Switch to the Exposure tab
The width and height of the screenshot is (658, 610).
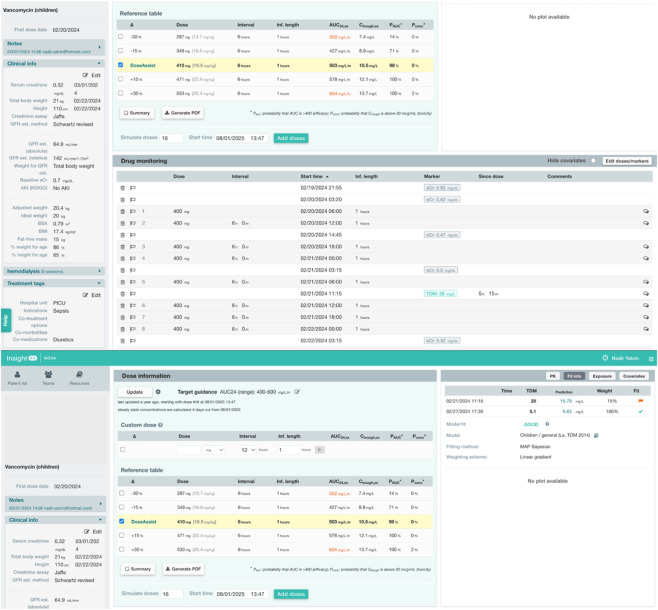[x=602, y=376]
